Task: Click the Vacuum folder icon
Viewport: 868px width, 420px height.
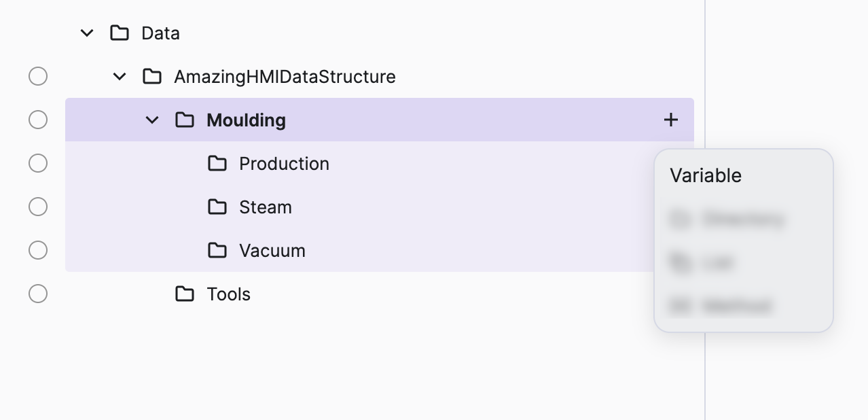Action: (x=217, y=251)
